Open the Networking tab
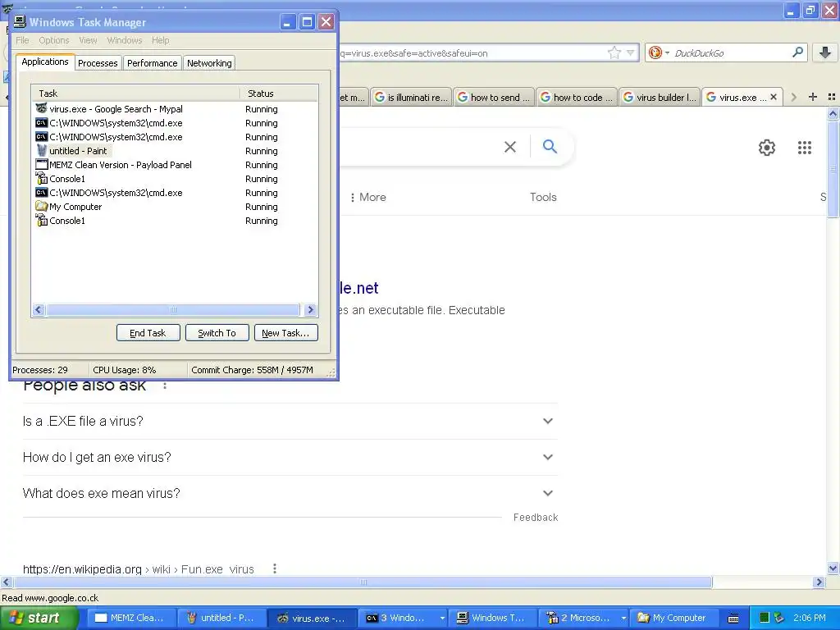 pyautogui.click(x=209, y=63)
